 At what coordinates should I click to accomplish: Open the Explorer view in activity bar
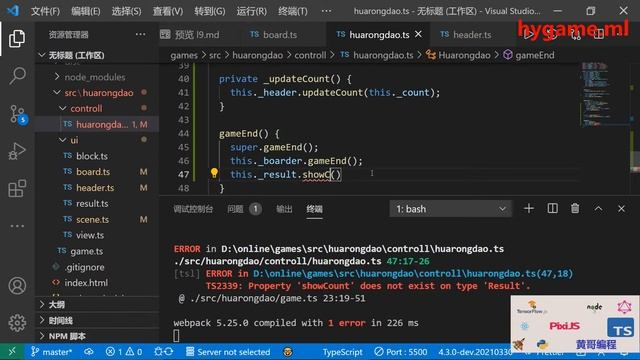click(x=17, y=38)
